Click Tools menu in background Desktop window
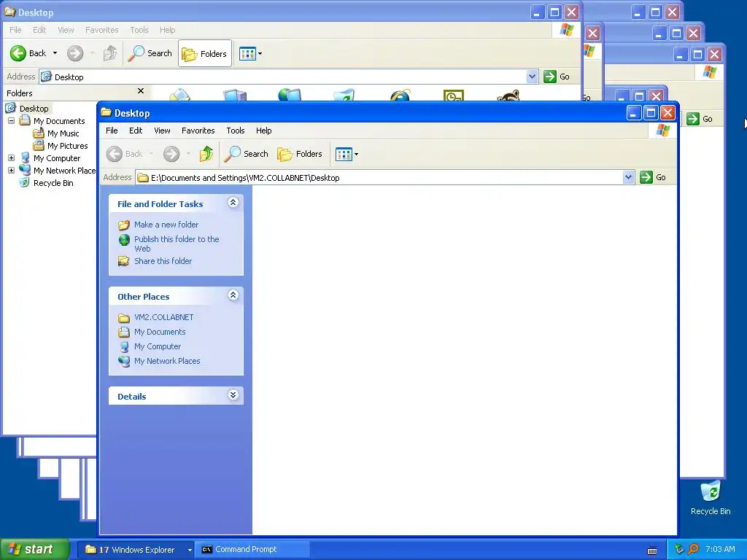The width and height of the screenshot is (747, 560). (x=139, y=30)
